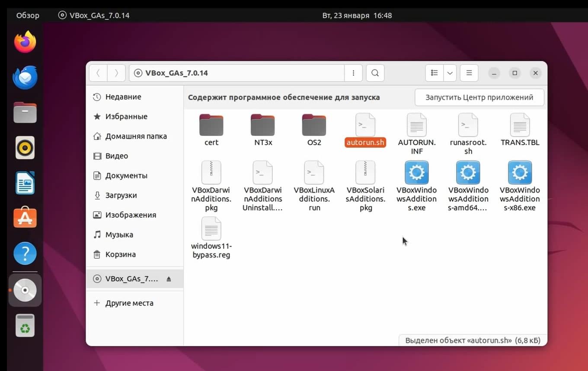Open Видео folder in sidebar

tap(134, 156)
